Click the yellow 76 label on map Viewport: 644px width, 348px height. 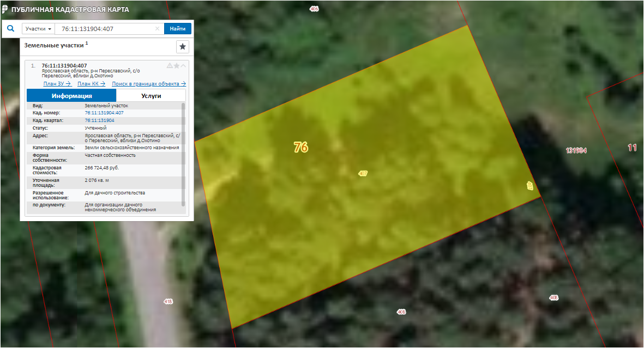pyautogui.click(x=300, y=147)
